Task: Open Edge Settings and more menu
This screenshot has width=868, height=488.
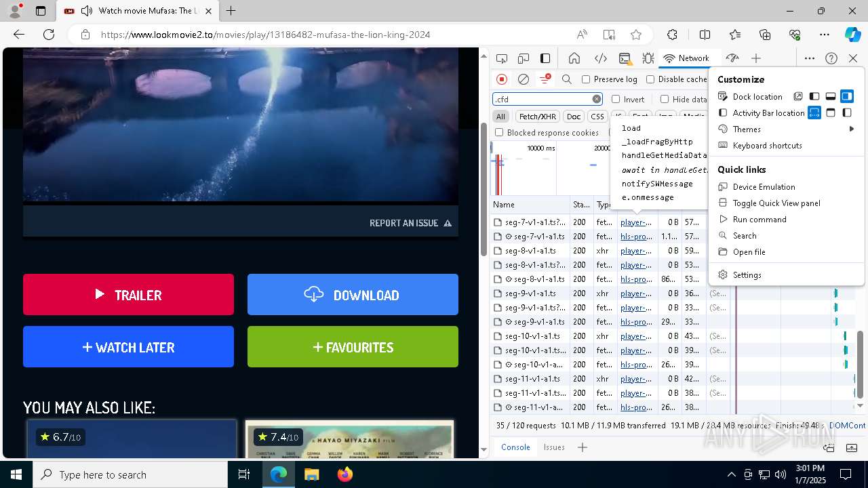Action: point(825,35)
